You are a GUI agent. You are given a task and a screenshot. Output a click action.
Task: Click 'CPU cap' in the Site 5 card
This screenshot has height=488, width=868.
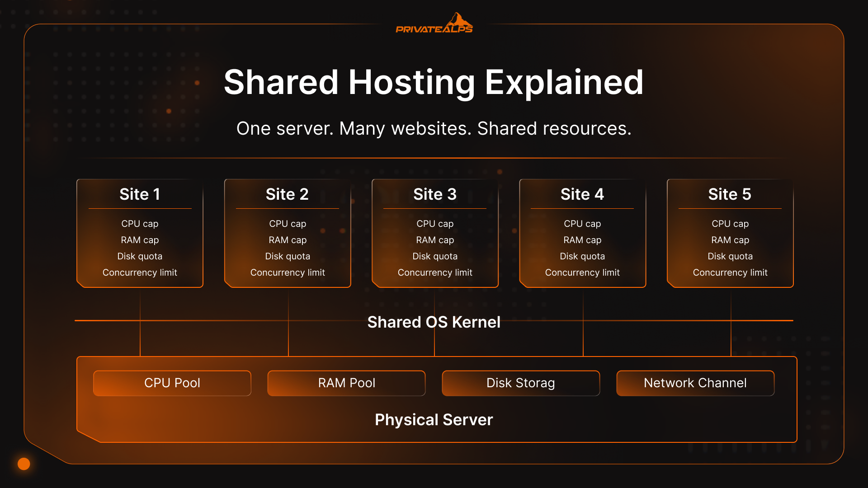(730, 224)
